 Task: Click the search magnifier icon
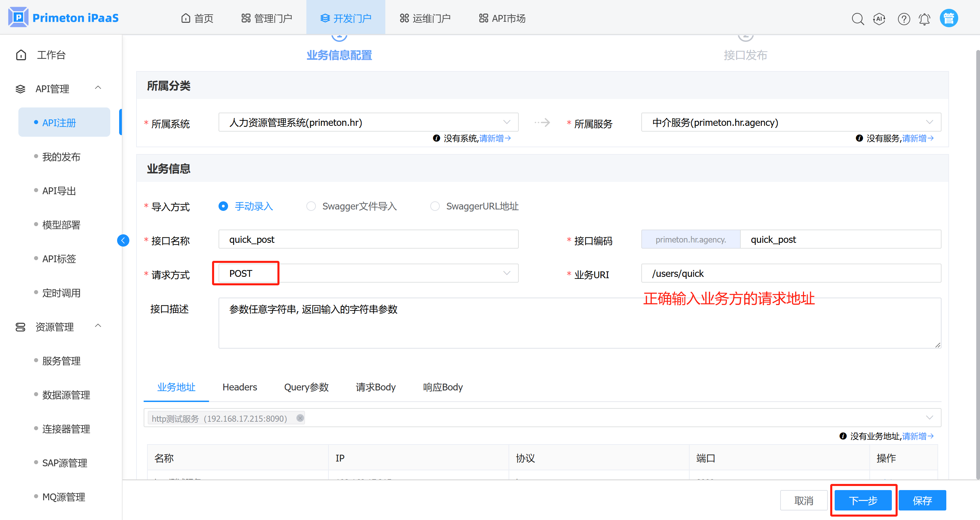[x=857, y=19]
